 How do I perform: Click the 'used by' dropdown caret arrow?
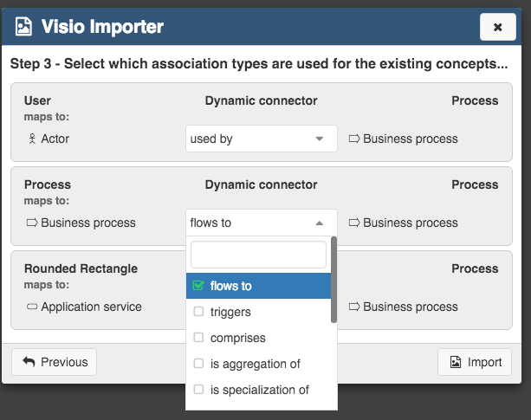click(319, 139)
